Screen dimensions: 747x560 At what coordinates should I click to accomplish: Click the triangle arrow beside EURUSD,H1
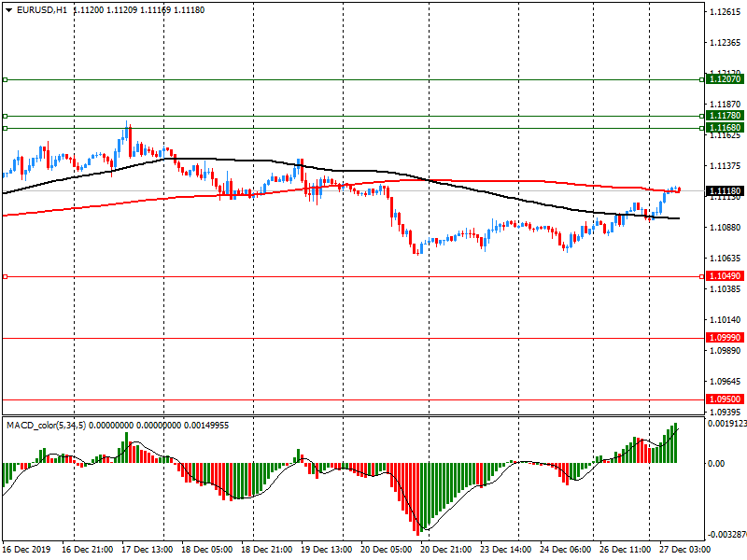pyautogui.click(x=7, y=9)
